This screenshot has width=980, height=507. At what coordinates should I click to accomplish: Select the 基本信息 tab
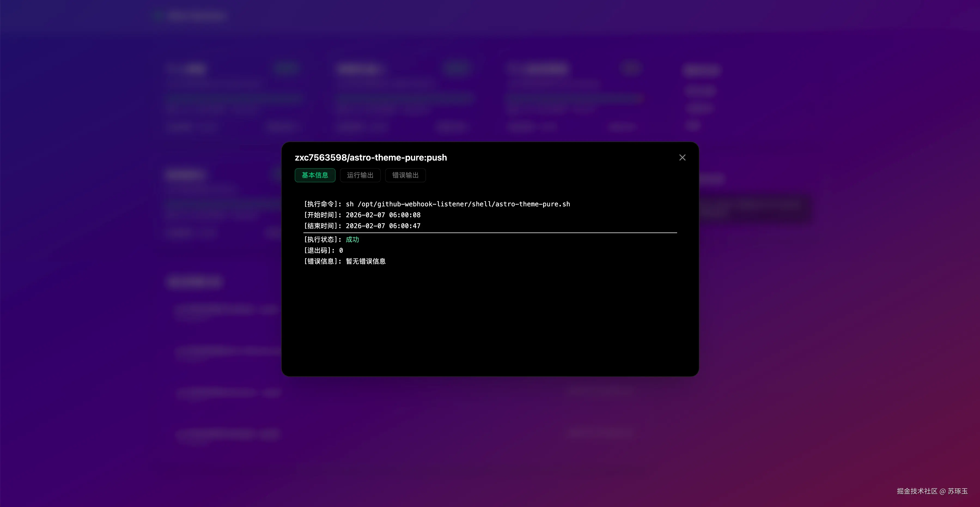click(315, 175)
